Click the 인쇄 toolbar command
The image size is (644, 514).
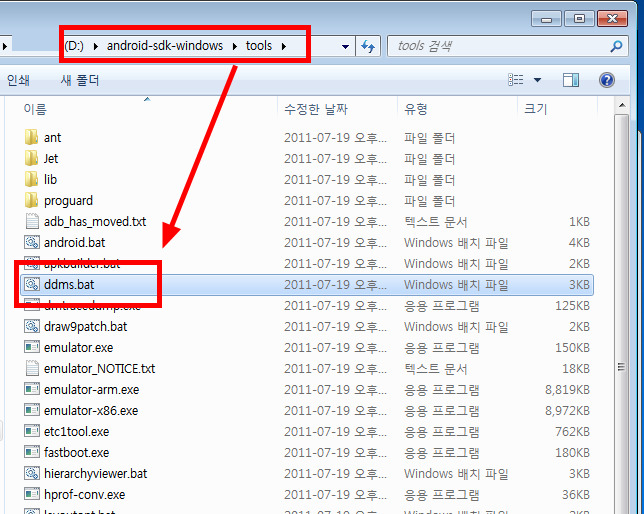tap(18, 80)
